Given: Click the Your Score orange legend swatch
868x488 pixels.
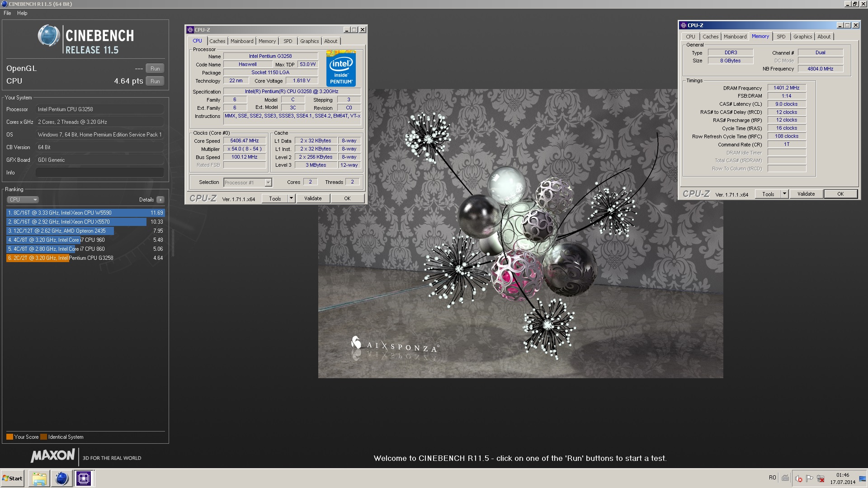Looking at the screenshot, I should 9,437.
